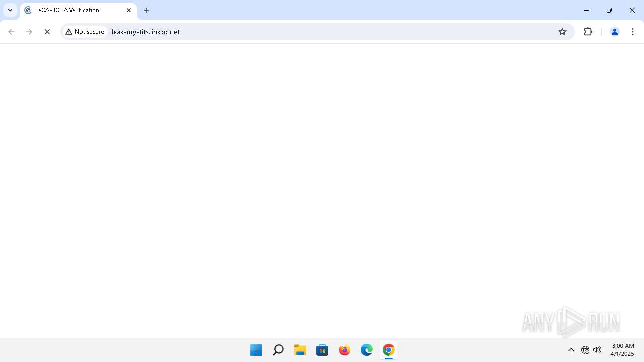Stop loading the page

click(x=47, y=32)
